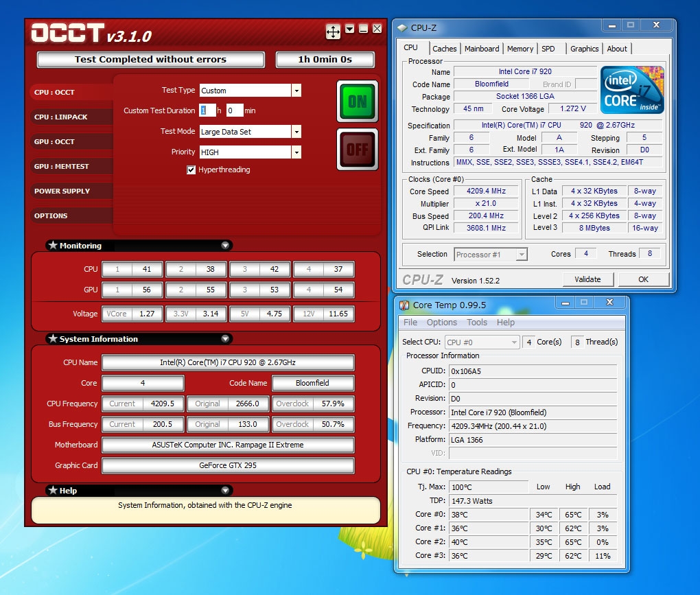The width and height of the screenshot is (700, 595).
Task: Switch to the Memory tab in CPU-Z
Action: coord(520,49)
